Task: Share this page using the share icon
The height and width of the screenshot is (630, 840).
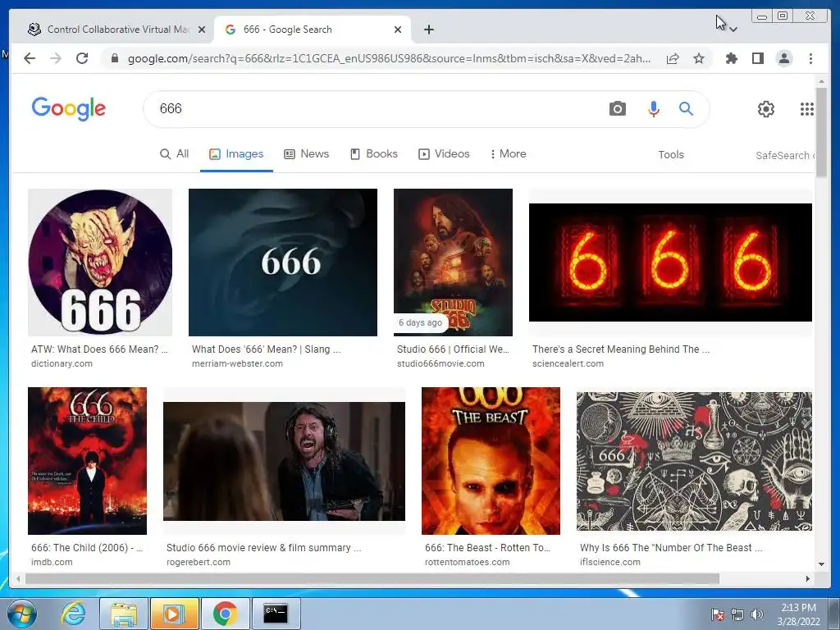Action: 673,58
